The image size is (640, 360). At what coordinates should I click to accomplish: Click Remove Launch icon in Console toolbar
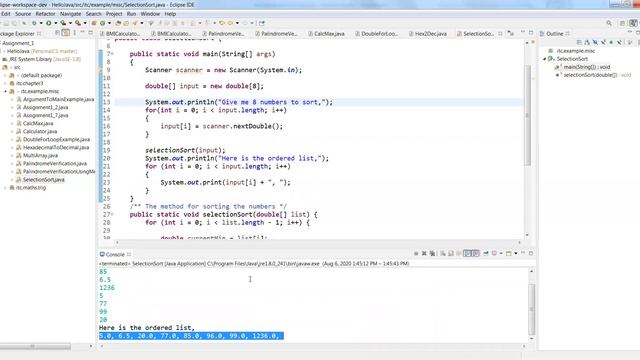pyautogui.click(x=424, y=253)
